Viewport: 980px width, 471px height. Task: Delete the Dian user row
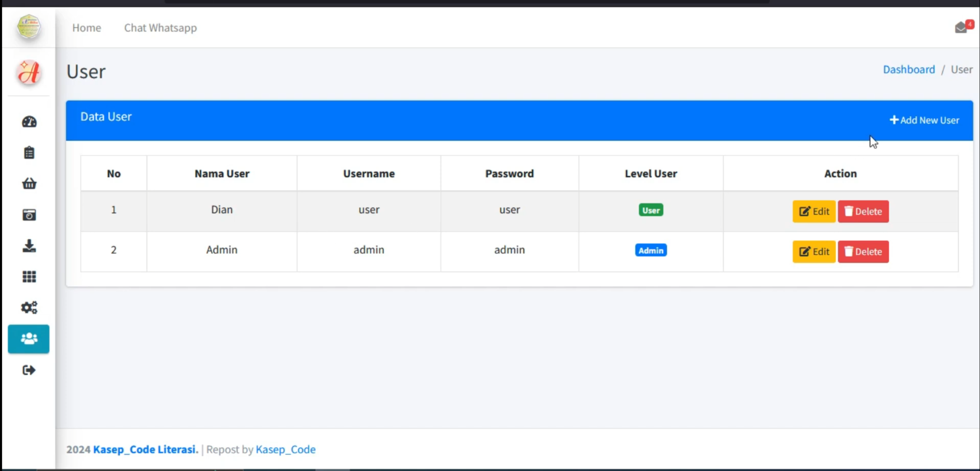pos(863,211)
